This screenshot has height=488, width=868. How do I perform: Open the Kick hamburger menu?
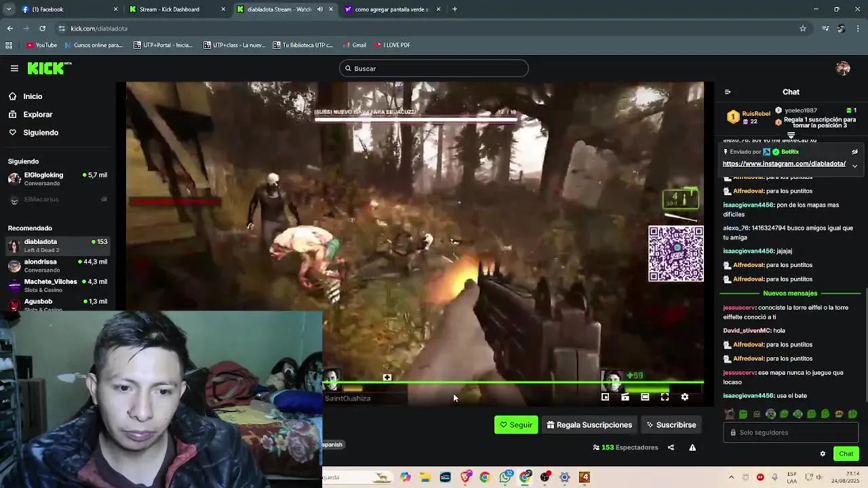pos(14,68)
